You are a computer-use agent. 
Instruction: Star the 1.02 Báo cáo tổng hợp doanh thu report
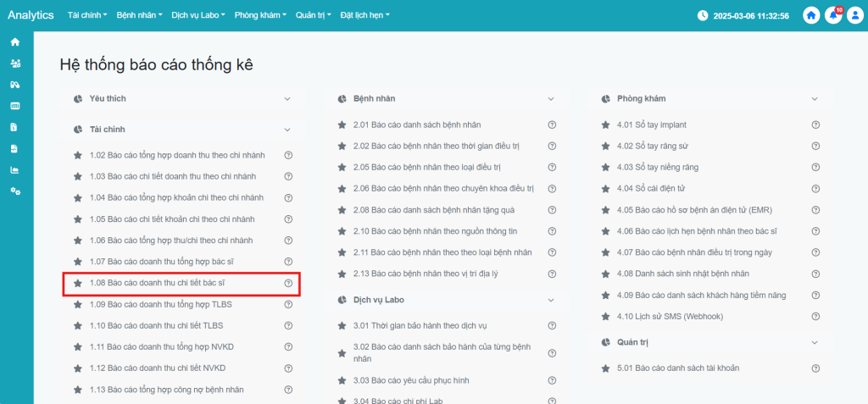(78, 155)
